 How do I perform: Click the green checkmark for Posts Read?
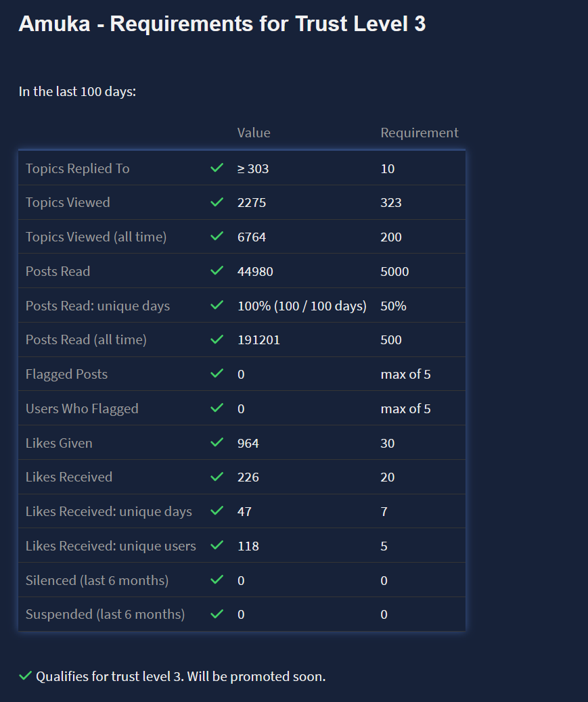point(217,271)
